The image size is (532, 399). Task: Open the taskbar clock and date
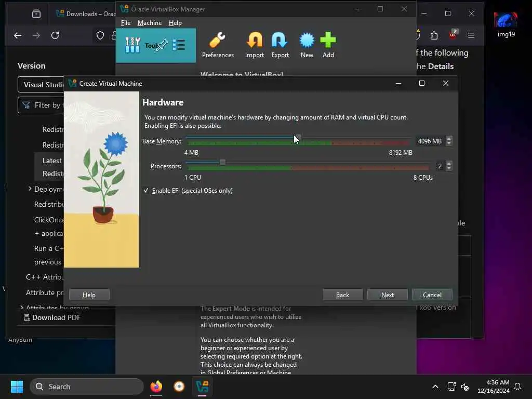pos(494,387)
